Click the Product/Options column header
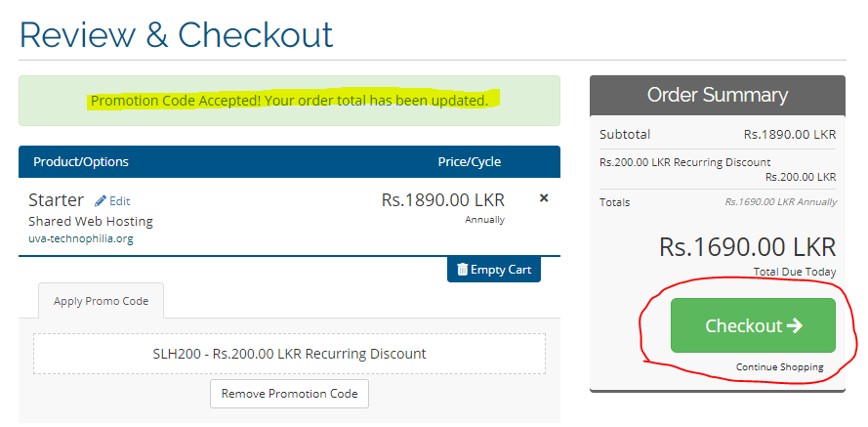This screenshot has height=427, width=868. pos(81,161)
